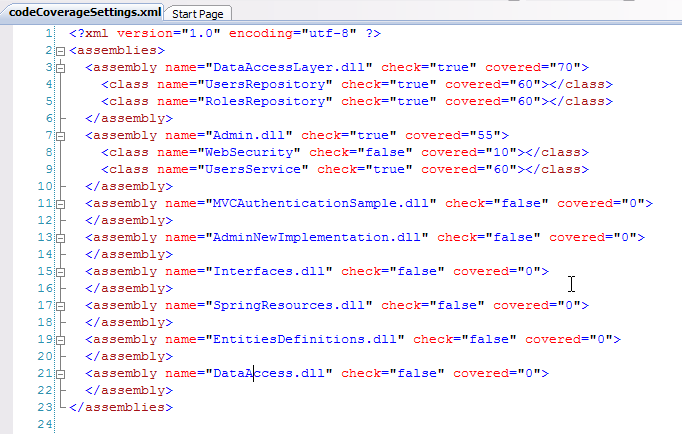This screenshot has width=682, height=434.
Task: Collapse the AdminNewImplementation.dll assembly on line 13
Action: click(x=60, y=238)
